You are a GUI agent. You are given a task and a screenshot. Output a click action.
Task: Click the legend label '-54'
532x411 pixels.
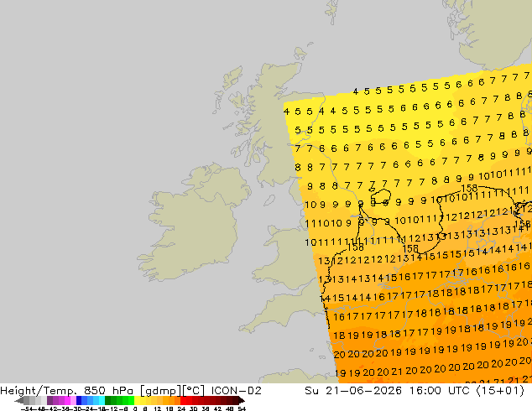point(27,409)
